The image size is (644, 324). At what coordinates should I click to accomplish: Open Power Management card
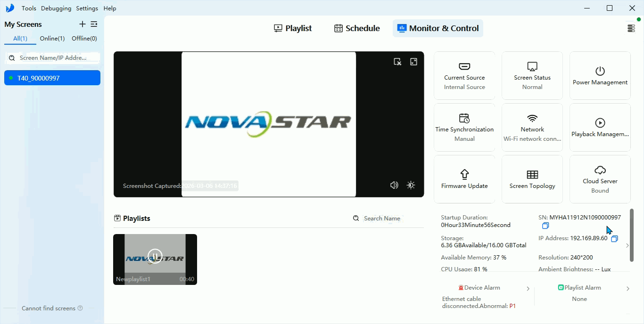(600, 75)
